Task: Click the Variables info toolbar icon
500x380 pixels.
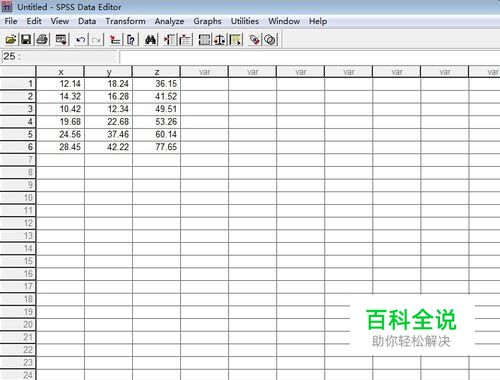Action: pyautogui.click(x=131, y=40)
